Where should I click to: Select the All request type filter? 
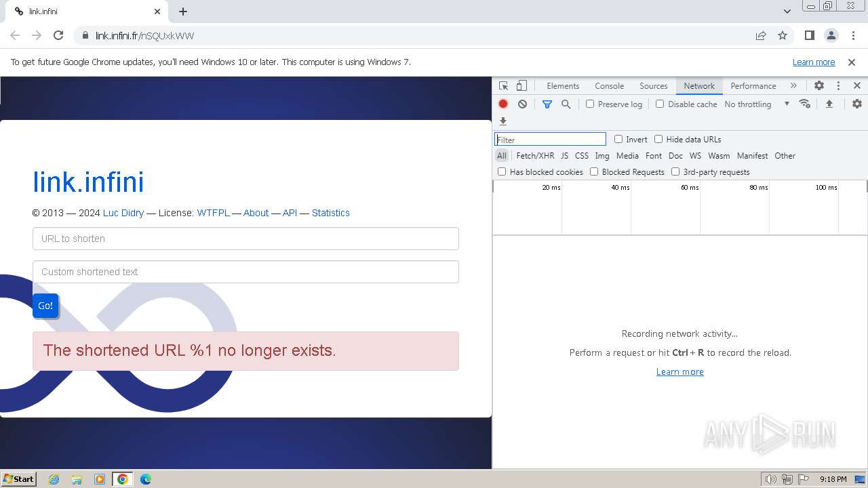coord(502,156)
